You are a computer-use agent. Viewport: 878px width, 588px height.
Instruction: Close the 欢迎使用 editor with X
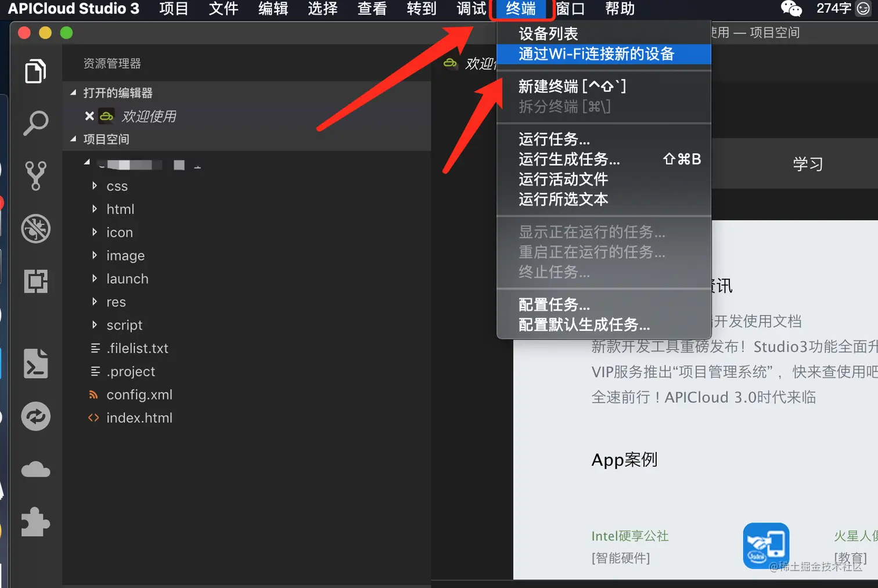[89, 116]
